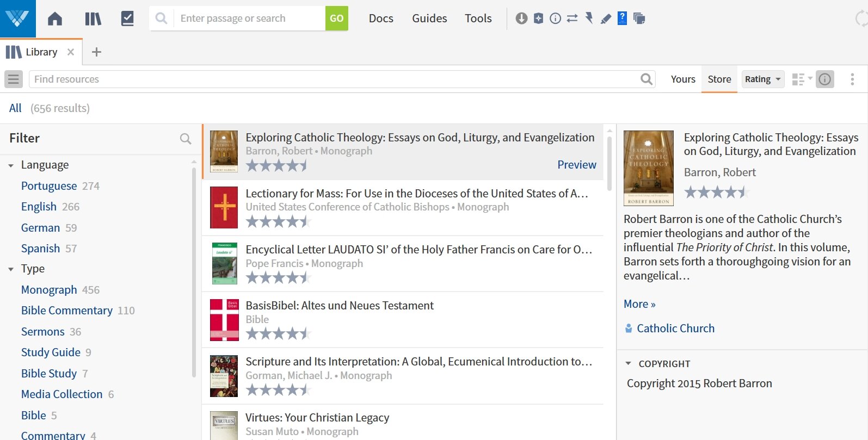
Task: Open the information circle icon in top toolbar
Action: (555, 18)
